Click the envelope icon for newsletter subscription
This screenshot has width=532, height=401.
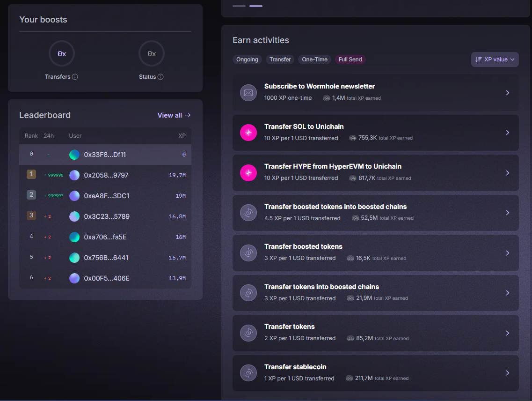248,93
